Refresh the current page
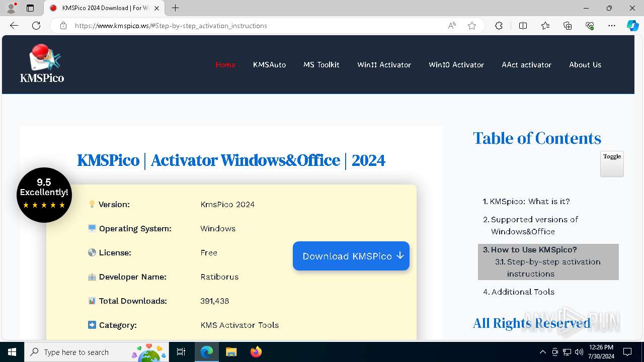 36,26
